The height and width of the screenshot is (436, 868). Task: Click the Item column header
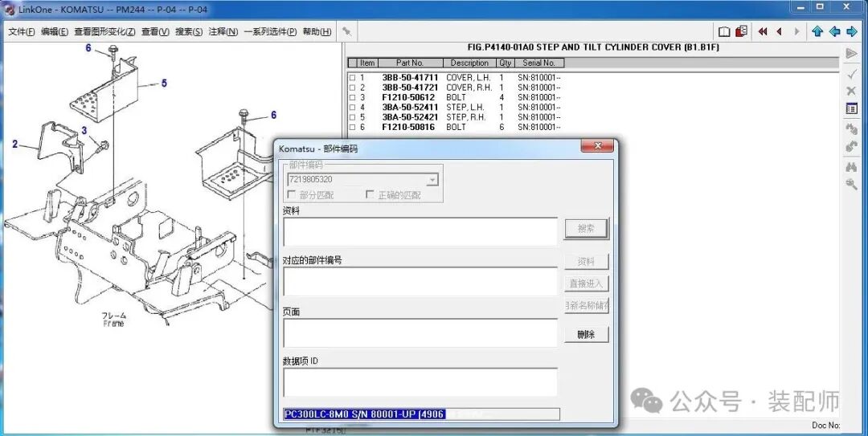(x=367, y=63)
